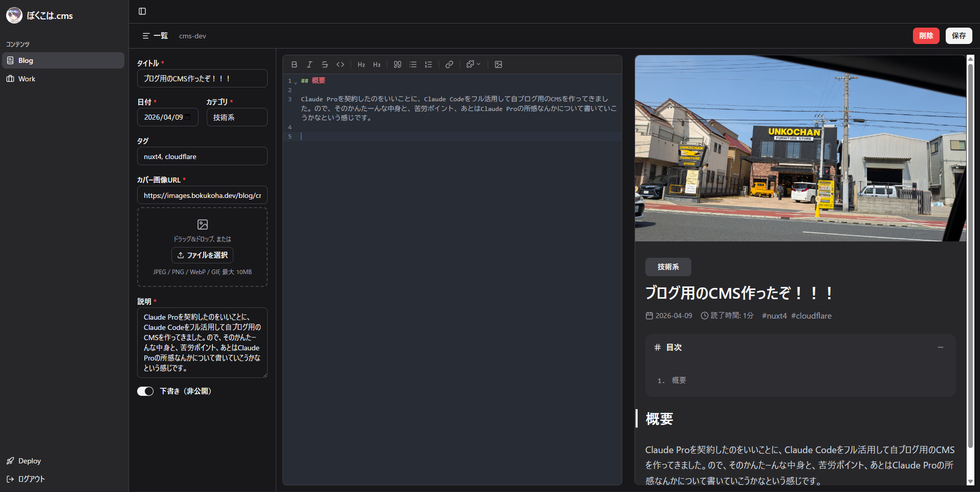The image size is (980, 492).
Task: Insert an inline code block
Action: 340,64
